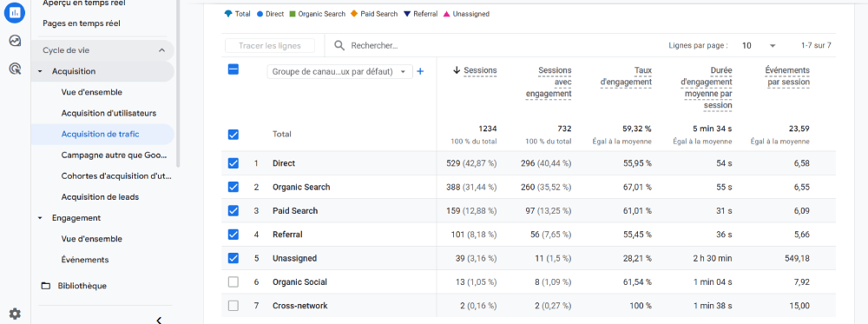Open Acquisition Vue d'ensemble

click(x=92, y=92)
